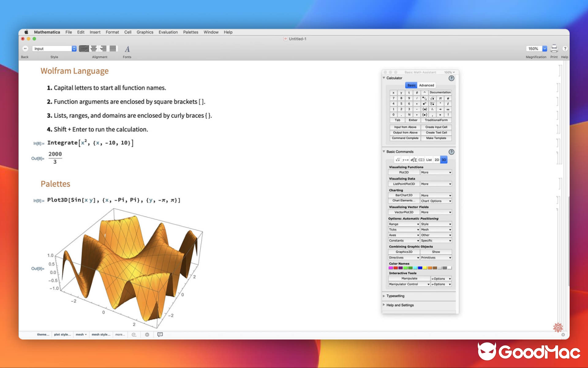Click the square root icon in Basic Commands
This screenshot has width=588, height=368.
(x=398, y=160)
